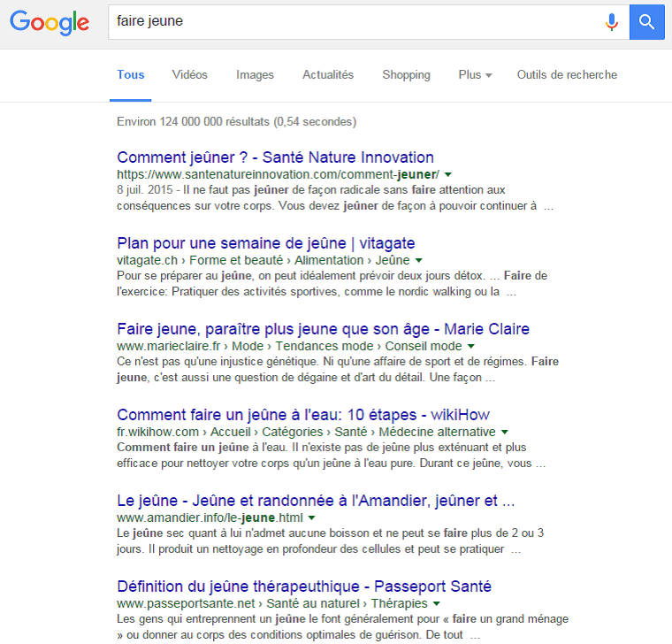Screen dimensions: 672x644
Task: Open Outils de recherche options
Action: pos(567,75)
